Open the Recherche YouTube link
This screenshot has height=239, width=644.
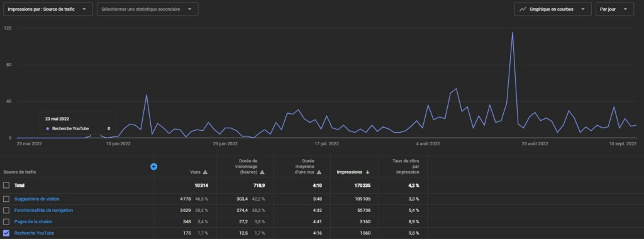pyautogui.click(x=34, y=233)
